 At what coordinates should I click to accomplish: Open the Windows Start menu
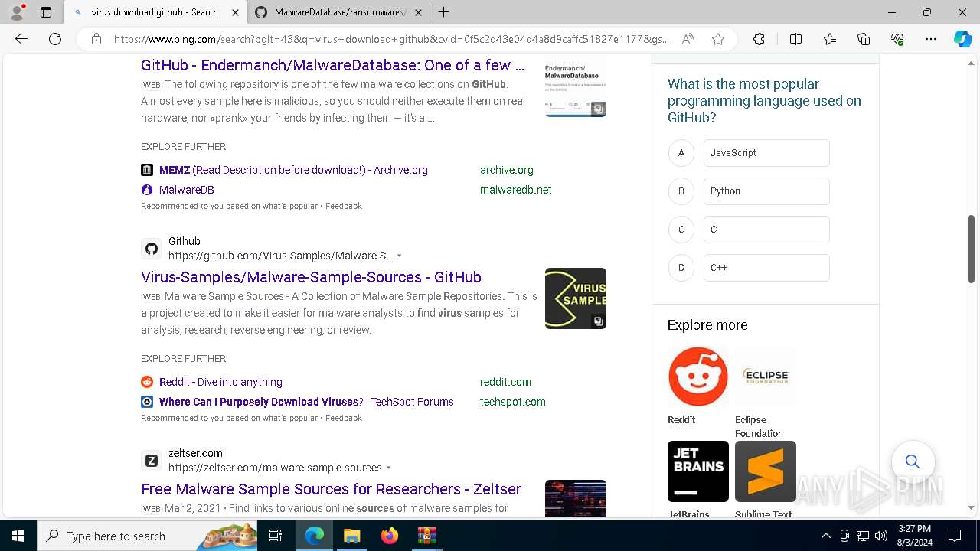pyautogui.click(x=18, y=536)
